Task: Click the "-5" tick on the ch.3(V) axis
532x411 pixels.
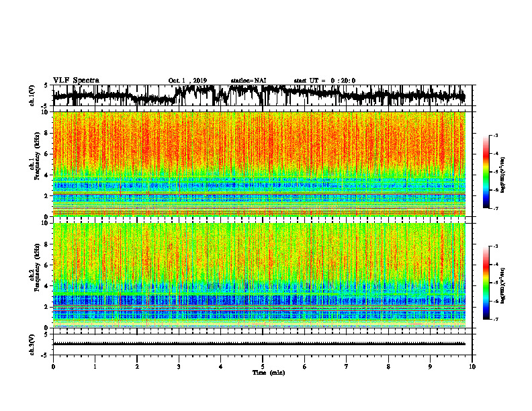Action: [x=45, y=355]
